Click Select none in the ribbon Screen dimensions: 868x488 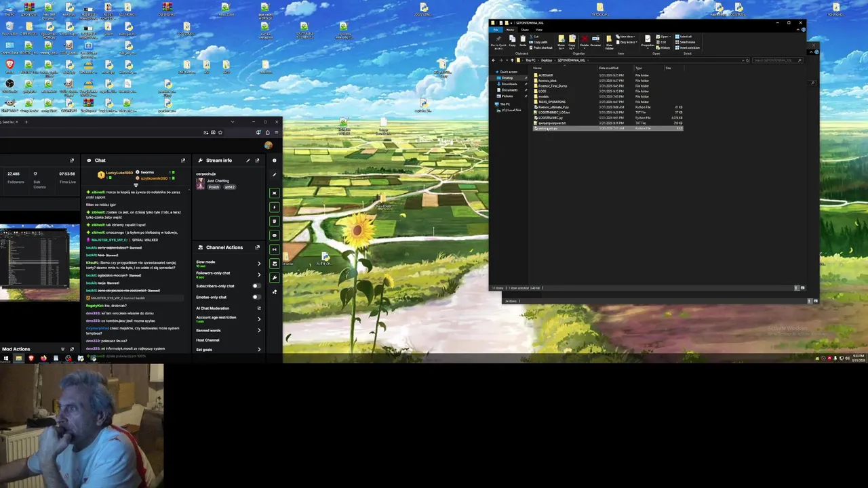pos(685,42)
